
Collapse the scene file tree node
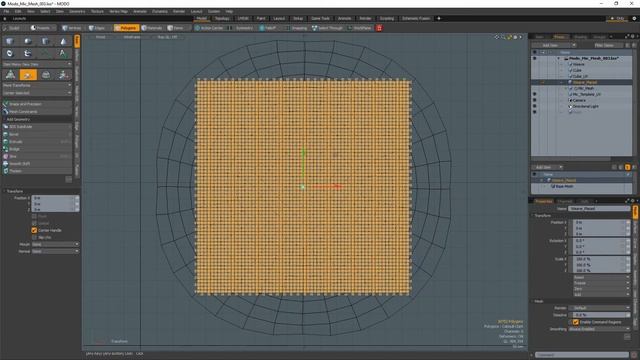(559, 58)
